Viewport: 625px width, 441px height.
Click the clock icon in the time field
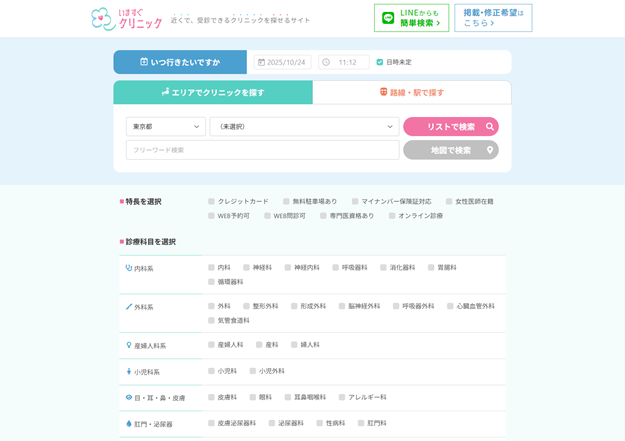(x=326, y=62)
